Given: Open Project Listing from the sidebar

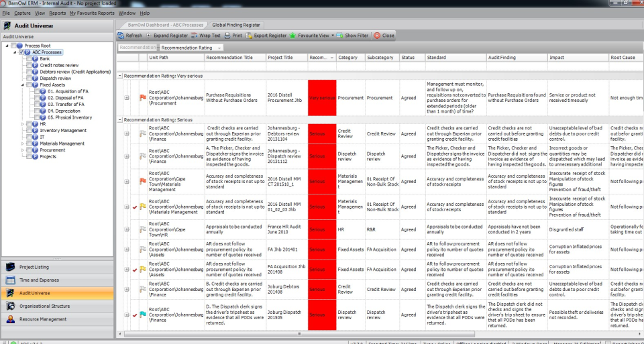Looking at the screenshot, I should pos(34,267).
